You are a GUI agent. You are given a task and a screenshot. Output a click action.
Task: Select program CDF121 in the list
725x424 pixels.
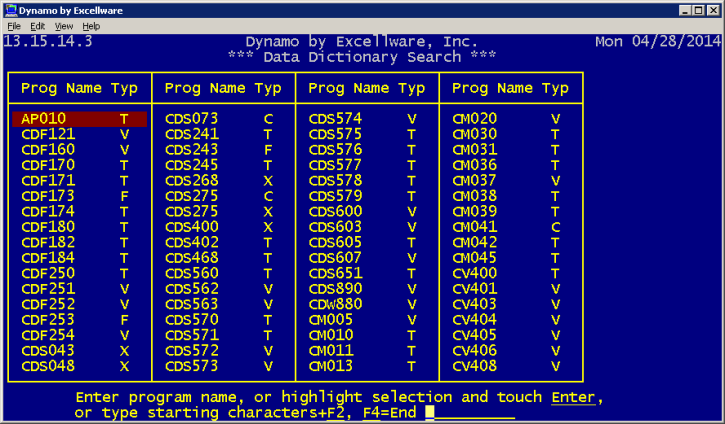[48, 134]
